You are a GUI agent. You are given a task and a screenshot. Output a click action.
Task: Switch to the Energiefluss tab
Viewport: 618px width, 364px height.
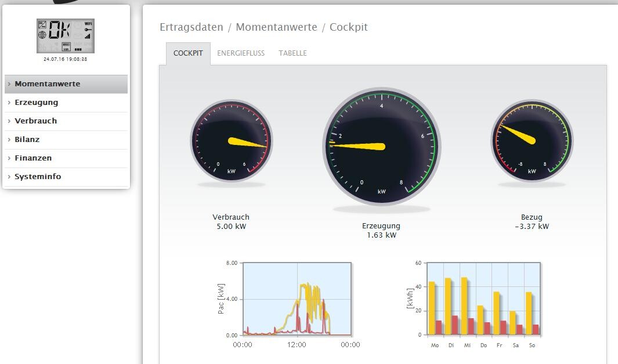click(241, 53)
